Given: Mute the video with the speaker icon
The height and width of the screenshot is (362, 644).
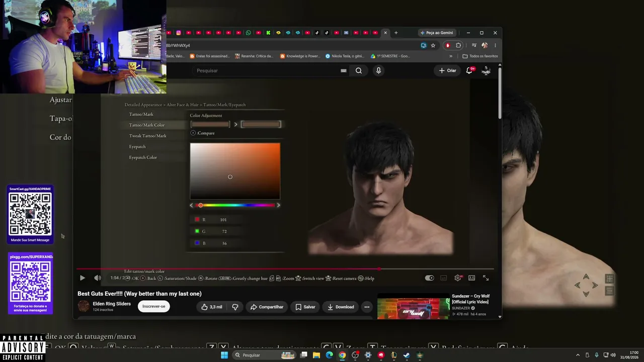Looking at the screenshot, I should click(98, 278).
